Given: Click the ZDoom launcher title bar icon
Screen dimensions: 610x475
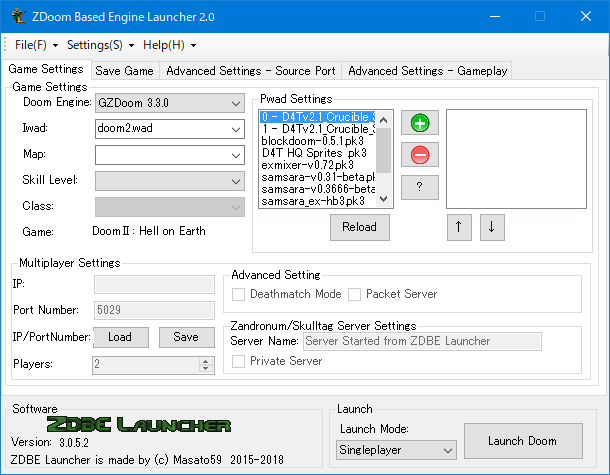Looking at the screenshot, I should pos(18,16).
